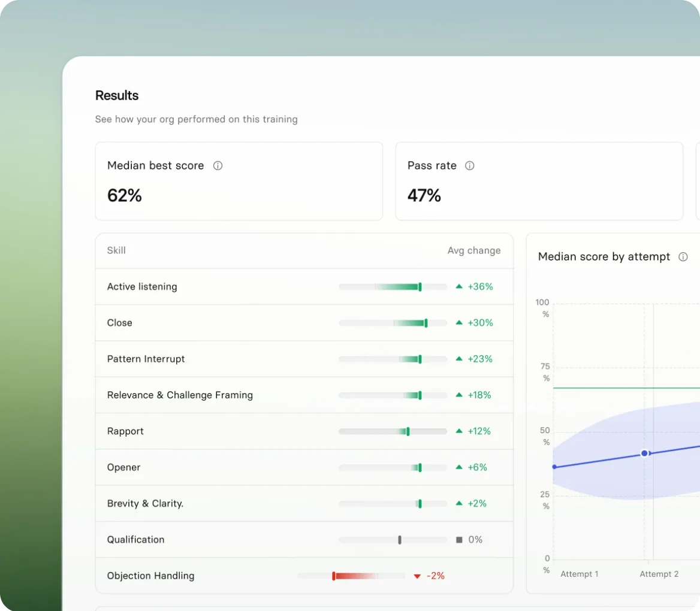Click the +36% change value
This screenshot has height=611, width=700.
click(x=481, y=286)
